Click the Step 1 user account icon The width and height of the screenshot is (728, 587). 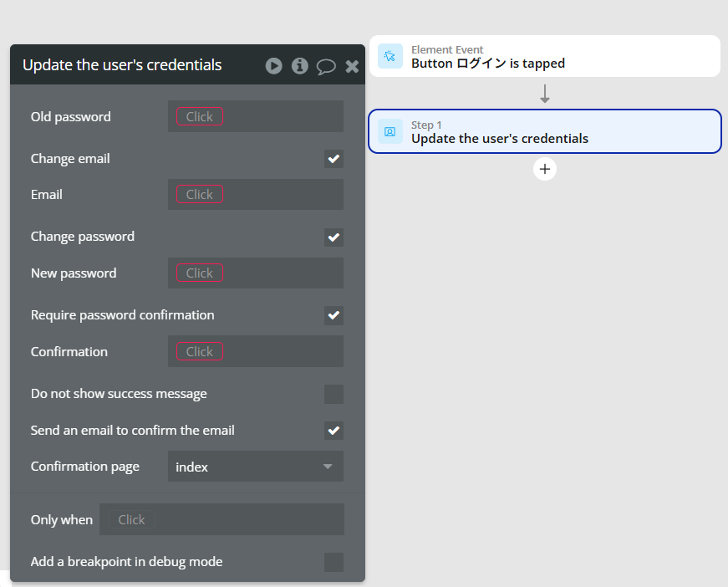click(x=390, y=131)
